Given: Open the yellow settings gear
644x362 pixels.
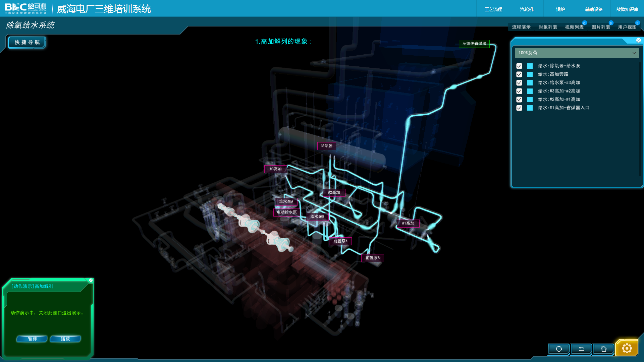Looking at the screenshot, I should point(627,349).
